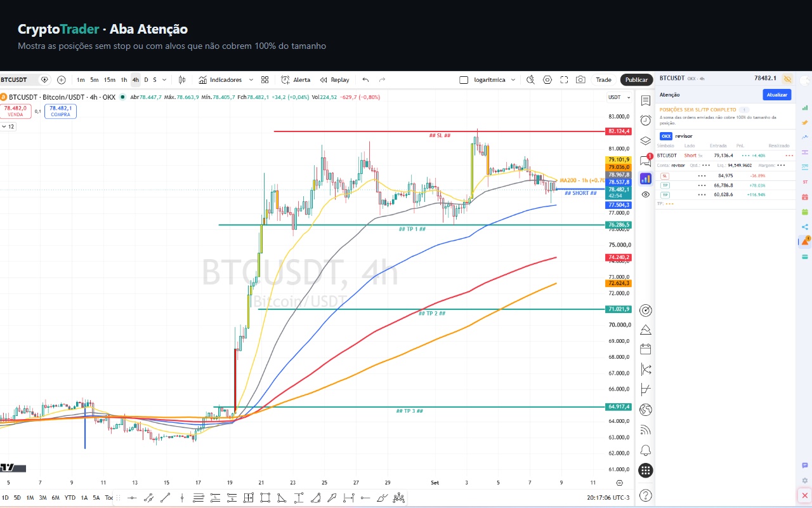The image size is (812, 508).
Task: Click the blue COMPRA 78.482,1 button
Action: (x=60, y=111)
